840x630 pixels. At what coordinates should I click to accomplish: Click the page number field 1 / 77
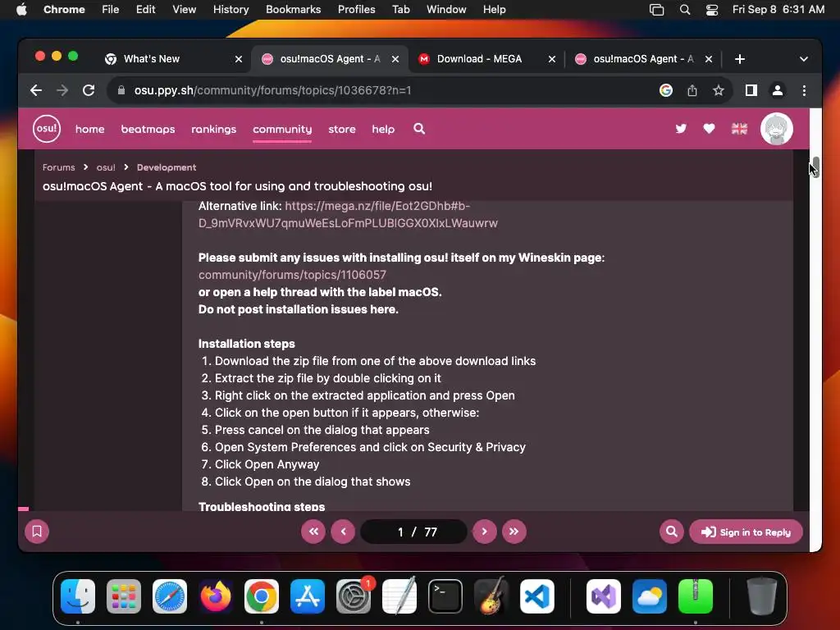414,532
